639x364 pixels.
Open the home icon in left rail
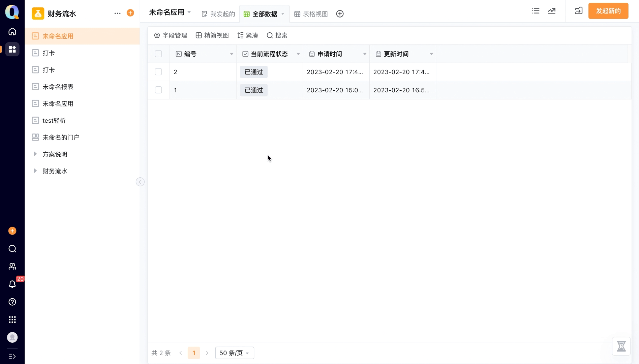click(x=12, y=32)
